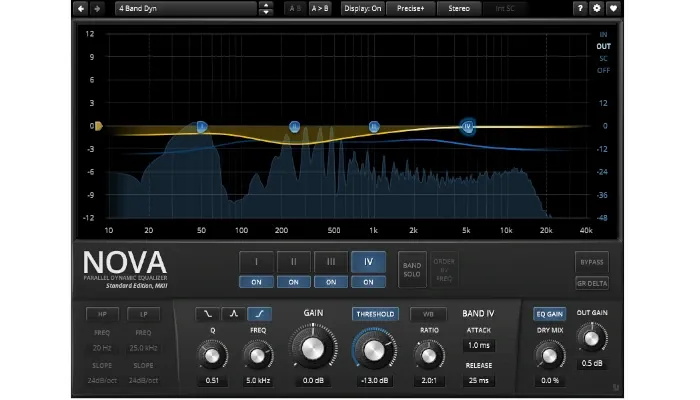Select the bell filter shape icon
The image size is (700, 400).
(233, 314)
